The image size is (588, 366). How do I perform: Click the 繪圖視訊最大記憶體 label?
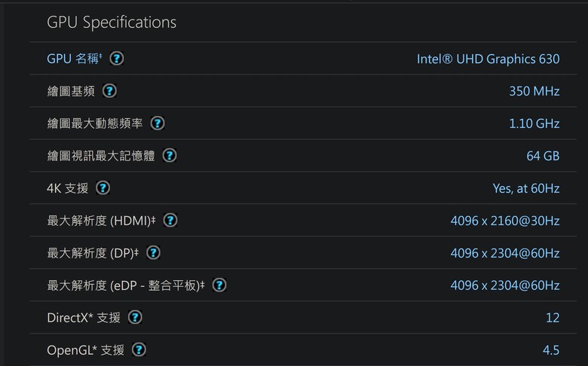101,156
